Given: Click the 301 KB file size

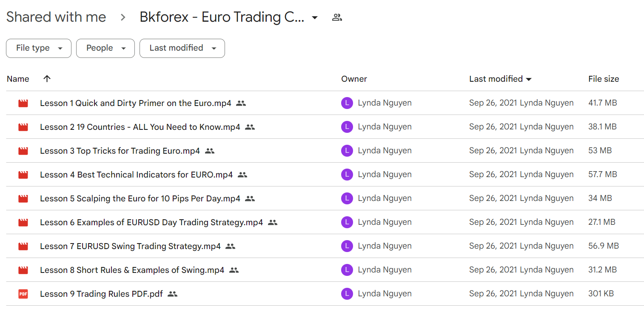Looking at the screenshot, I should pyautogui.click(x=601, y=294).
